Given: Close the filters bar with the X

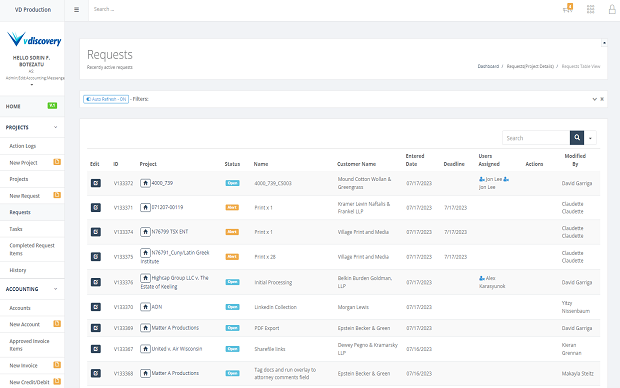Looking at the screenshot, I should [x=602, y=99].
